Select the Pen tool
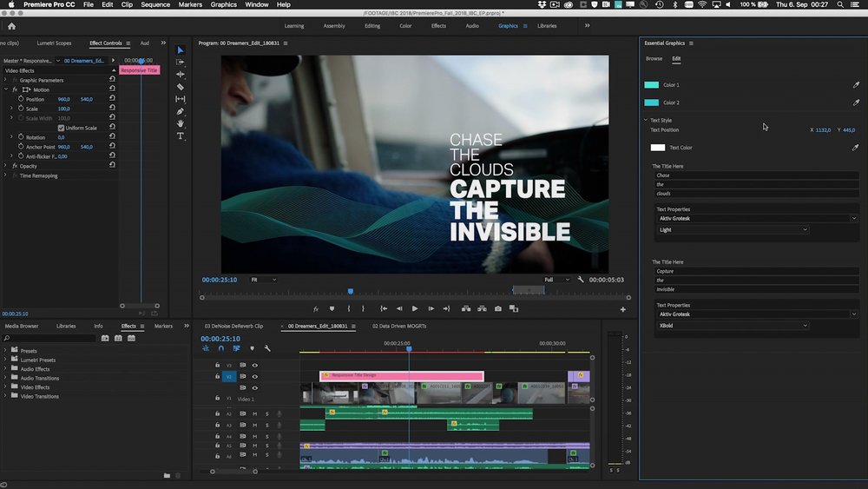 pos(181,111)
